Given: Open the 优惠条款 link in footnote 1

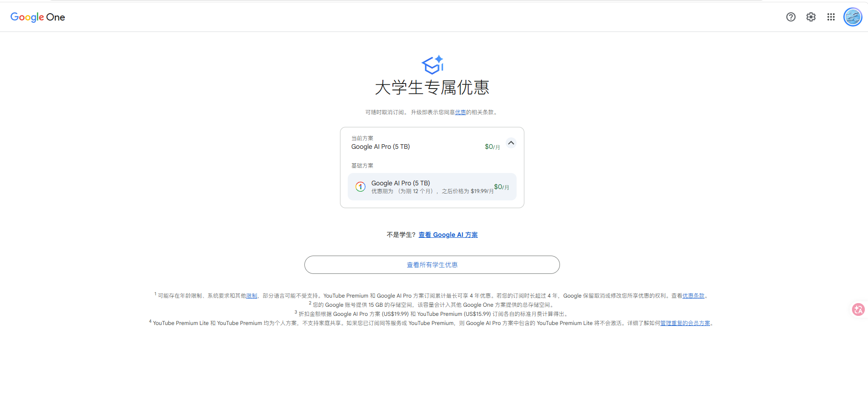Looking at the screenshot, I should pos(693,296).
